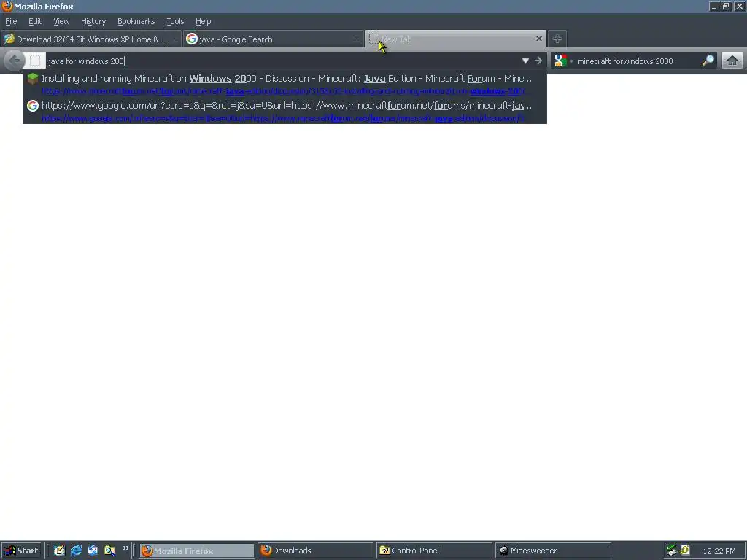Open the History menu
Viewport: 747px width, 560px height.
pos(93,21)
